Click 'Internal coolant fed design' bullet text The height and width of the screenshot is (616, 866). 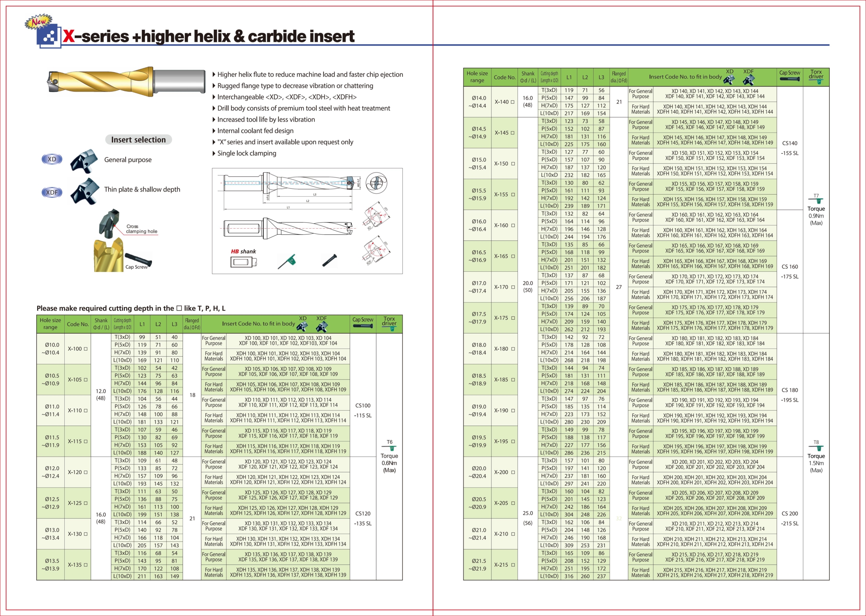pos(255,131)
